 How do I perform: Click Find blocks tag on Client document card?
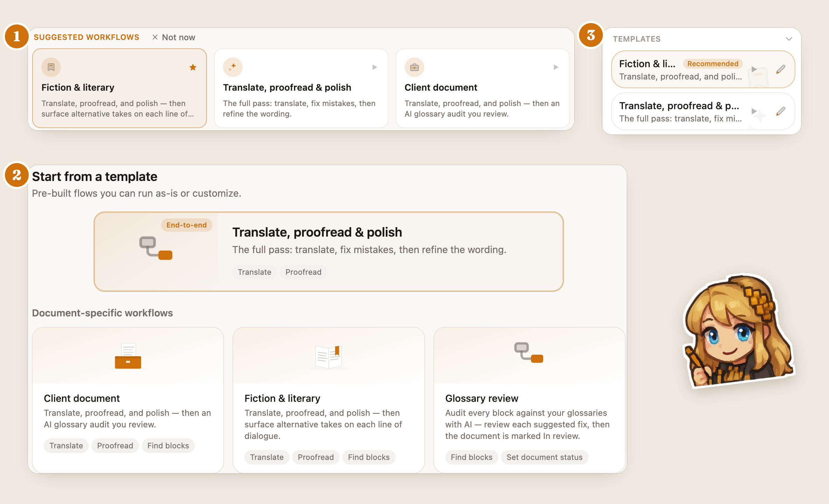coord(168,446)
